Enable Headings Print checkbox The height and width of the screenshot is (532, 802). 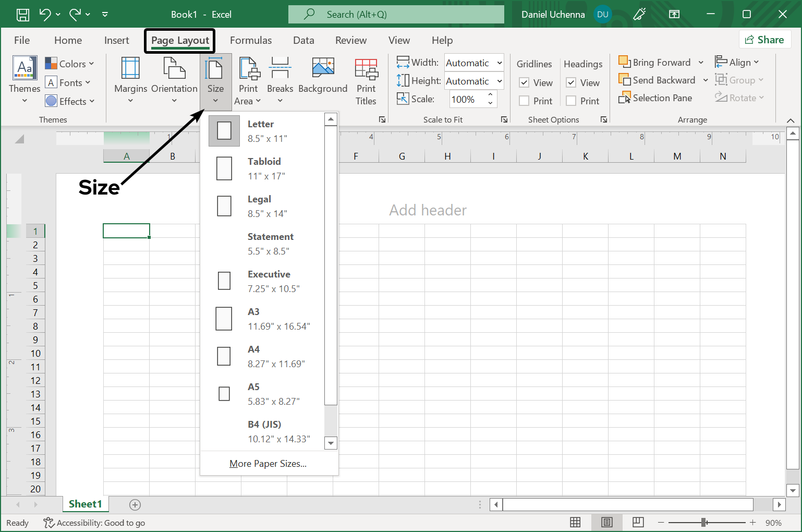click(x=572, y=101)
